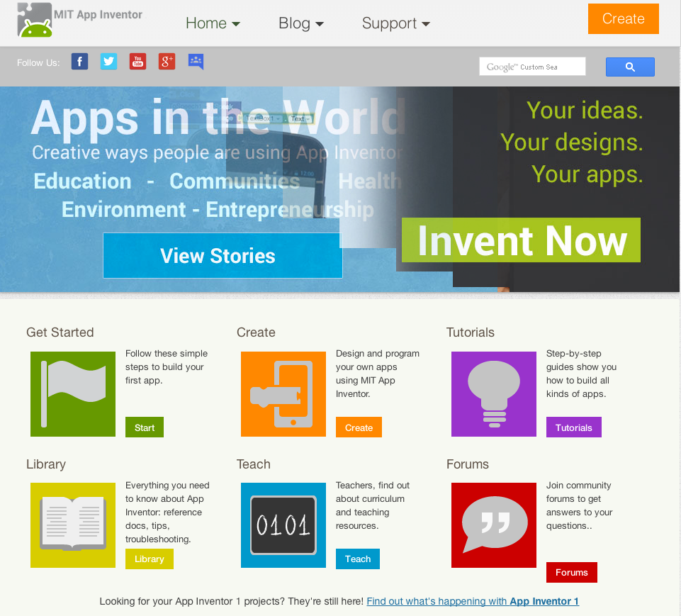Click the green flag Get Started tile
681x616 pixels.
73,394
